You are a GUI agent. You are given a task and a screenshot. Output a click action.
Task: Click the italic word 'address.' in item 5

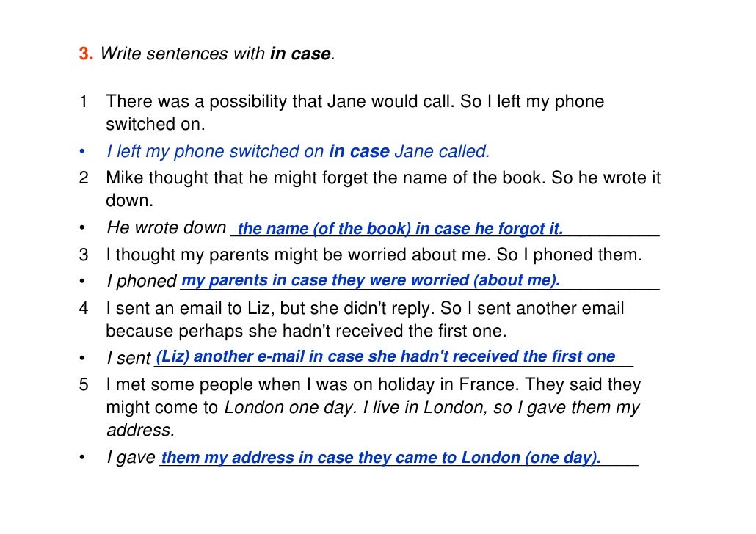click(140, 431)
